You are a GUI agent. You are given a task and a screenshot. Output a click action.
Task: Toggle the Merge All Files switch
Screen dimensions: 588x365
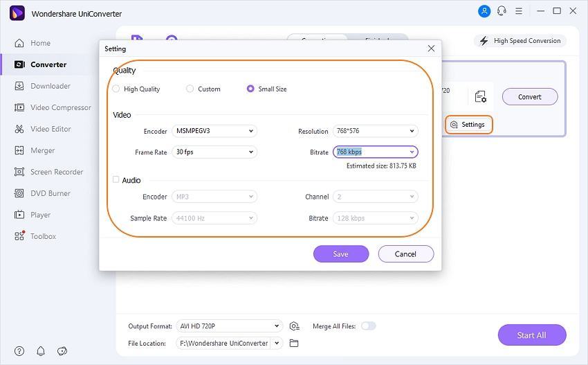tap(368, 326)
